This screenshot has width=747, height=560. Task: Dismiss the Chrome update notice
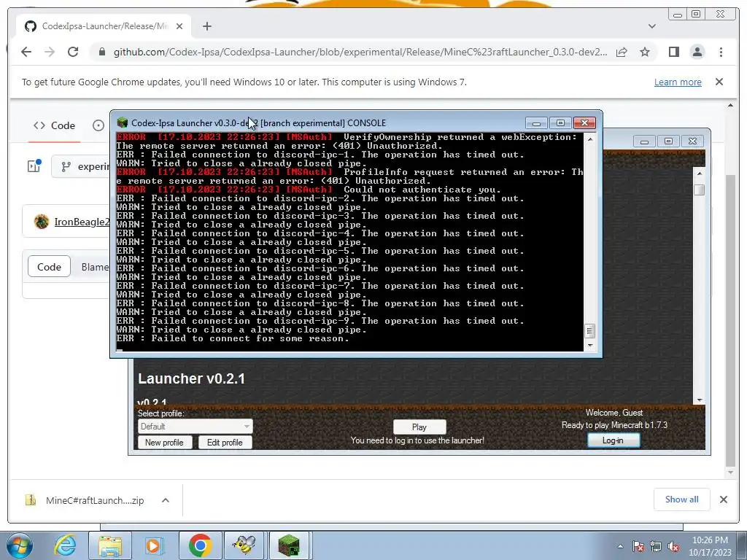pos(719,82)
